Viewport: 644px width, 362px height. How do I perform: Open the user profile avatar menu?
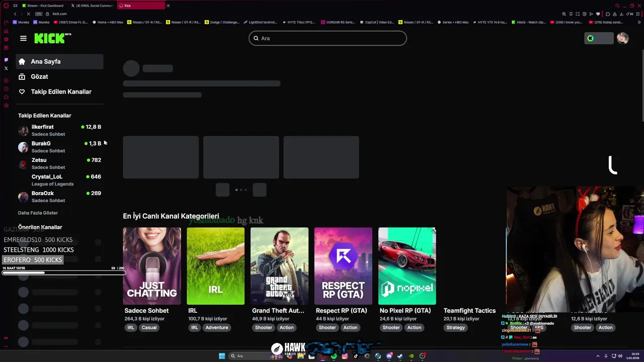[x=623, y=38]
